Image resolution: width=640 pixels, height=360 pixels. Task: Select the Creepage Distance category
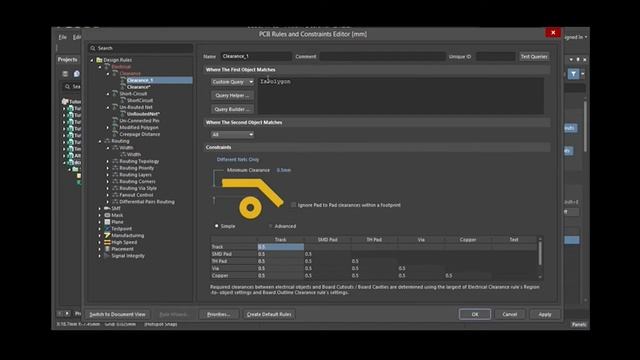coord(140,134)
